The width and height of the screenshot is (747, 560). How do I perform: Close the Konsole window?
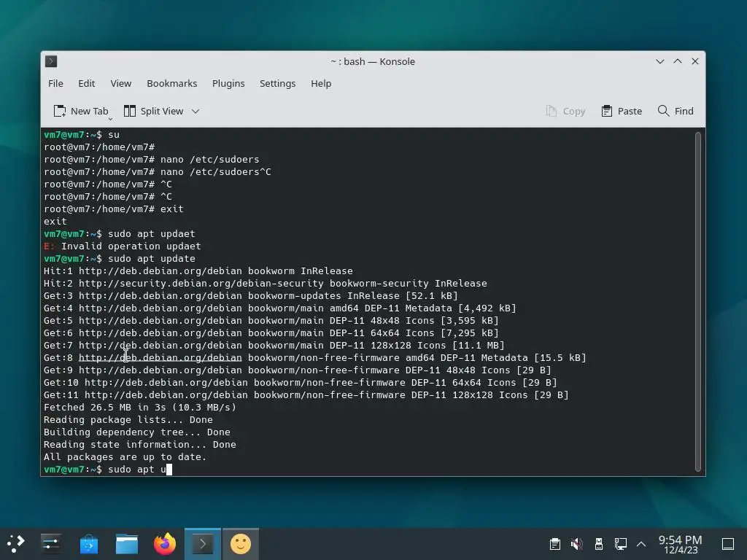pos(695,61)
